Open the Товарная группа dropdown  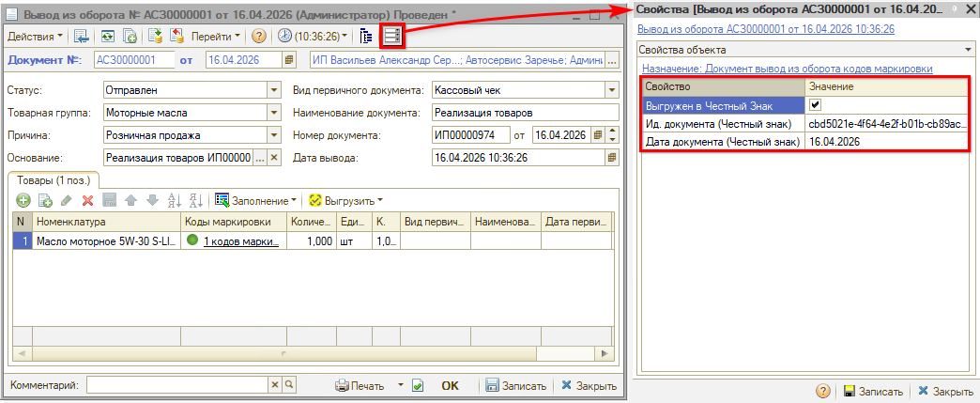(274, 113)
